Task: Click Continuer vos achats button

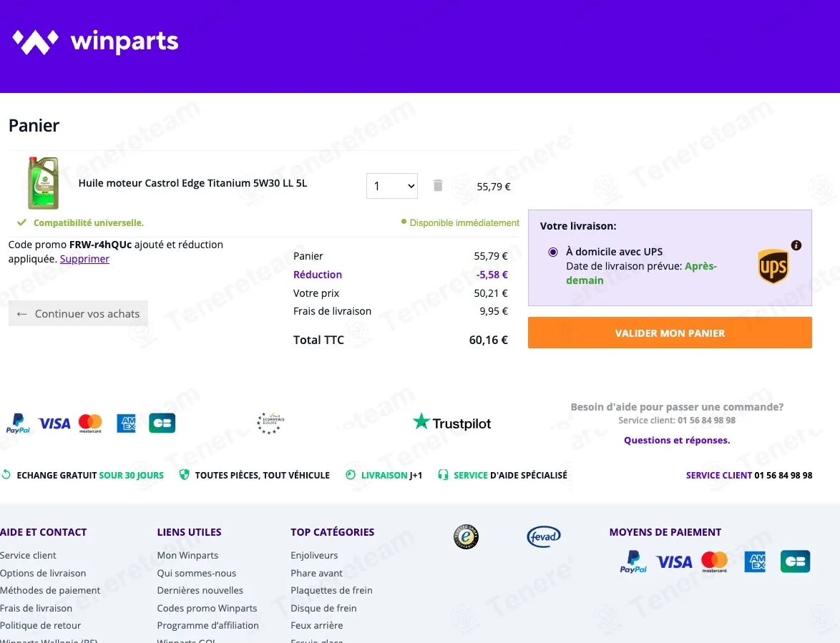Action: point(78,314)
